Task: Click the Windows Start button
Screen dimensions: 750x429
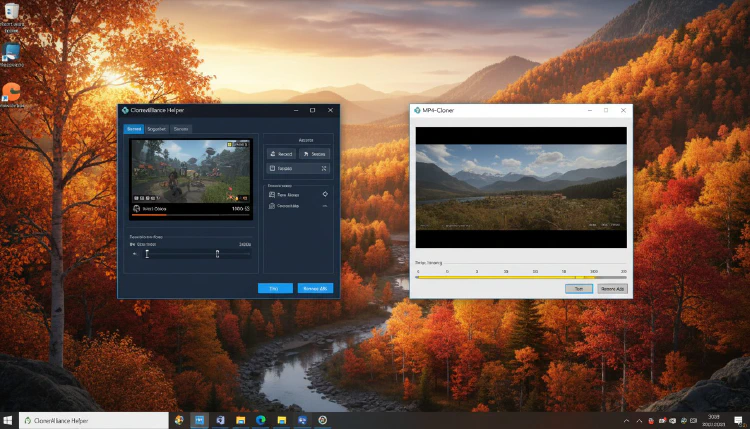Action: coord(8,421)
